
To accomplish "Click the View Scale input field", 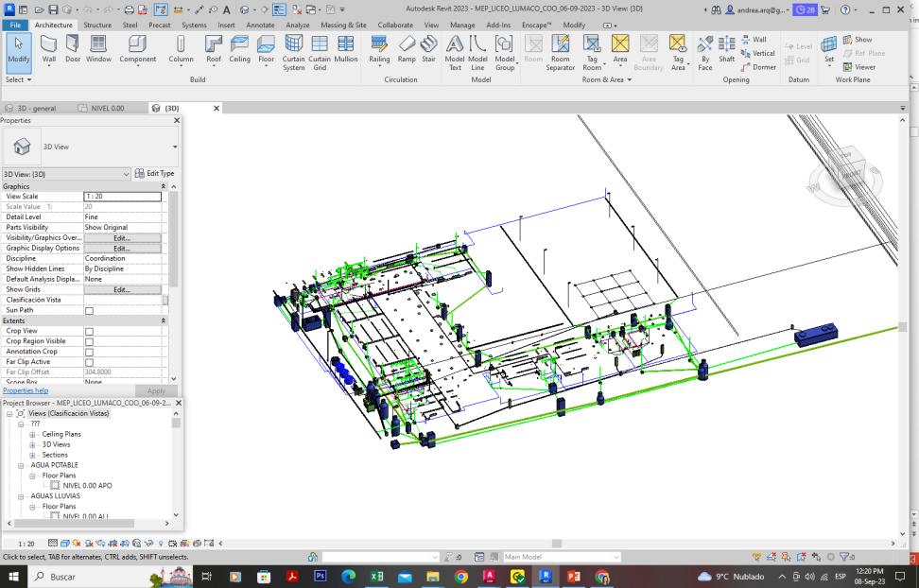I will (x=122, y=197).
